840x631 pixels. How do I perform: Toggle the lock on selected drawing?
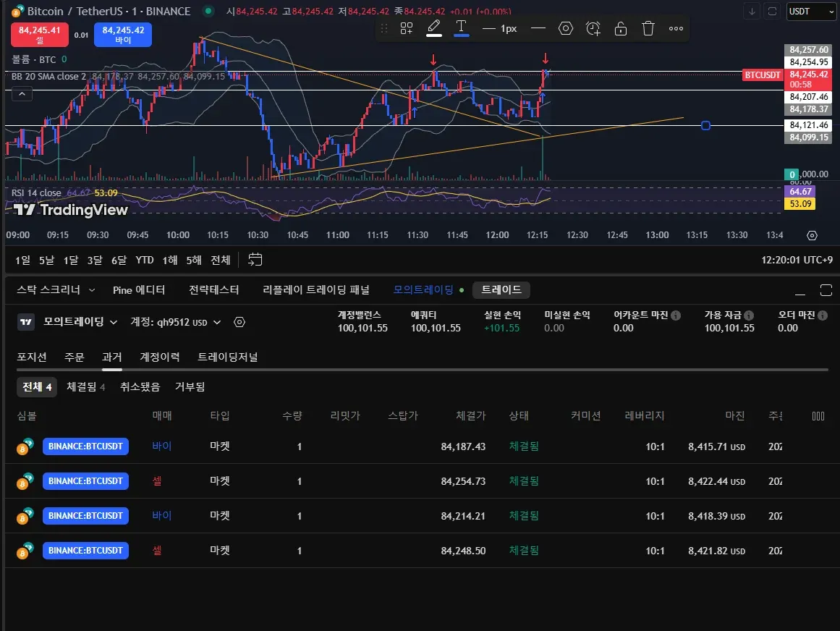(x=621, y=28)
